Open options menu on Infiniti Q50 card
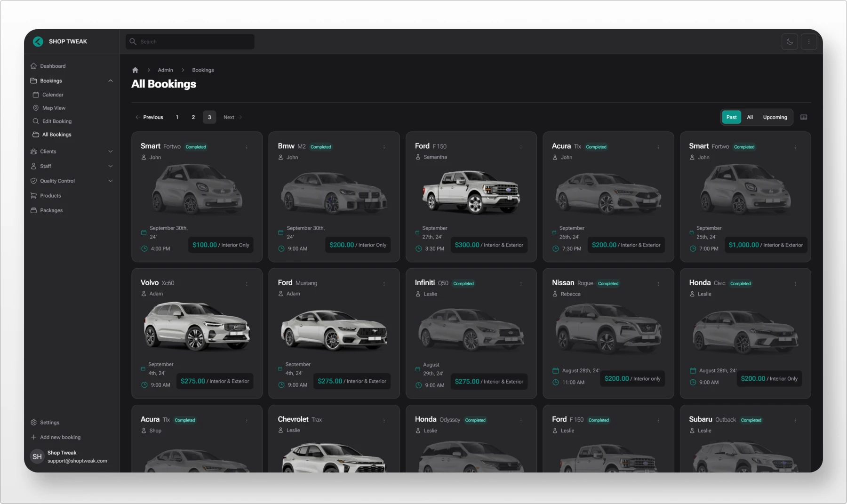Image resolution: width=847 pixels, height=504 pixels. 521,284
